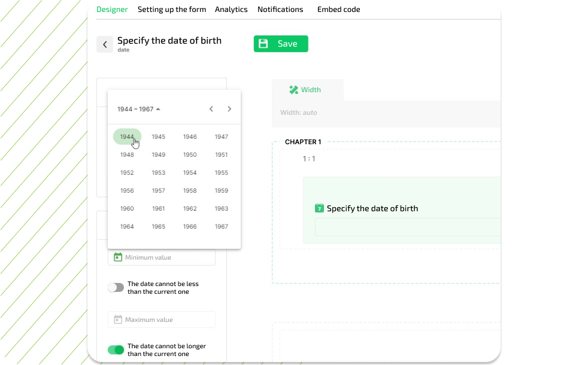Enable 'date cannot be less than current' toggle
The image size is (588, 365).
coord(116,288)
